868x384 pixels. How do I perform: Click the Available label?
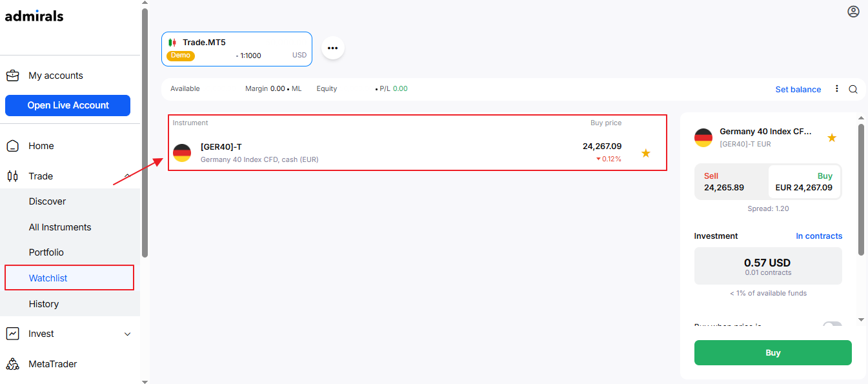pos(185,89)
